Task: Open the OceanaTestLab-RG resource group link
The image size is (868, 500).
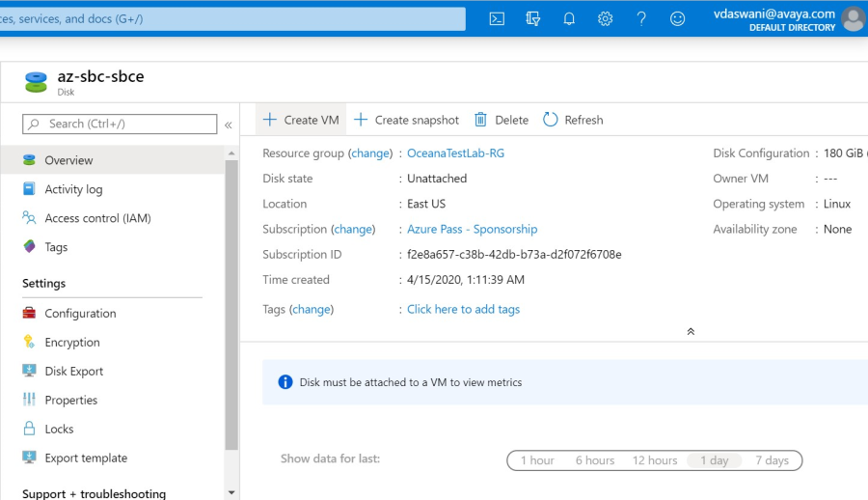Action: (455, 153)
